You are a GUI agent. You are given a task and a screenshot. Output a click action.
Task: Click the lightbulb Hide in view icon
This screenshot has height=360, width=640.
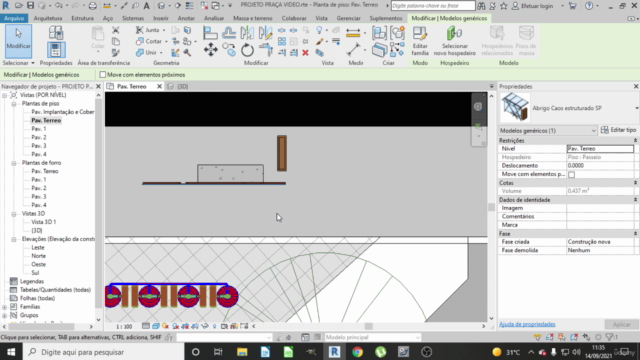pyautogui.click(x=320, y=30)
